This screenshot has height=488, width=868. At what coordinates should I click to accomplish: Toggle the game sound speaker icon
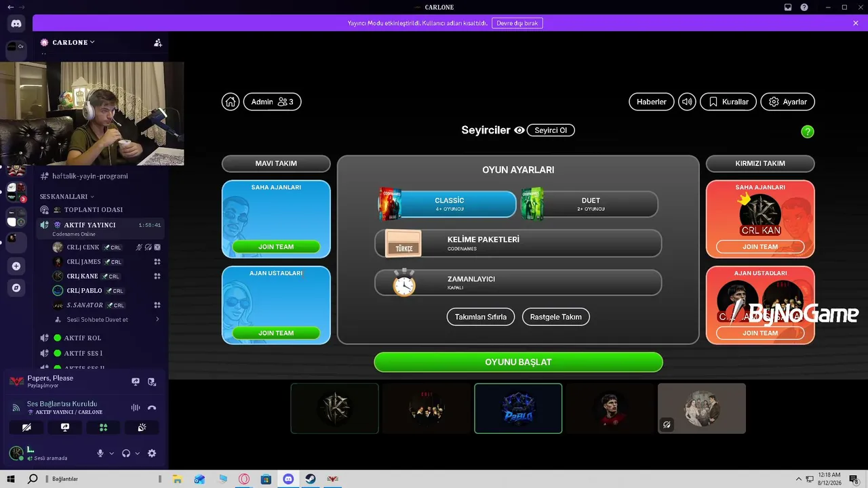687,102
